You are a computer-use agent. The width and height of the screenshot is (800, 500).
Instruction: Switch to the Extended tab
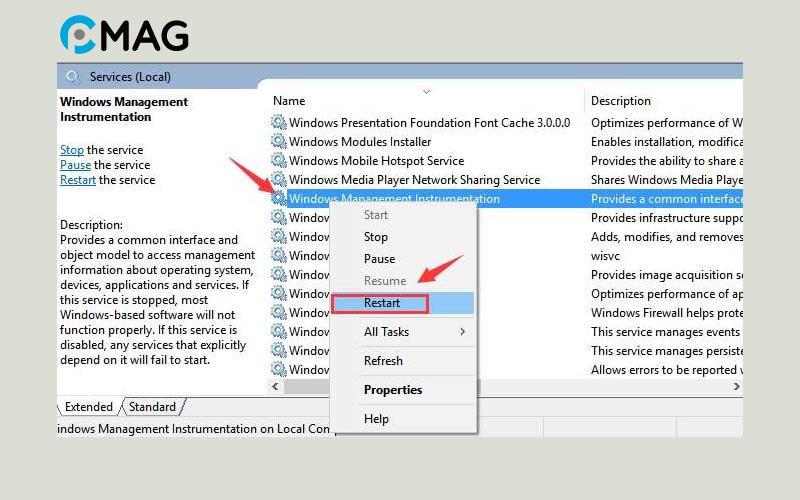coord(89,407)
